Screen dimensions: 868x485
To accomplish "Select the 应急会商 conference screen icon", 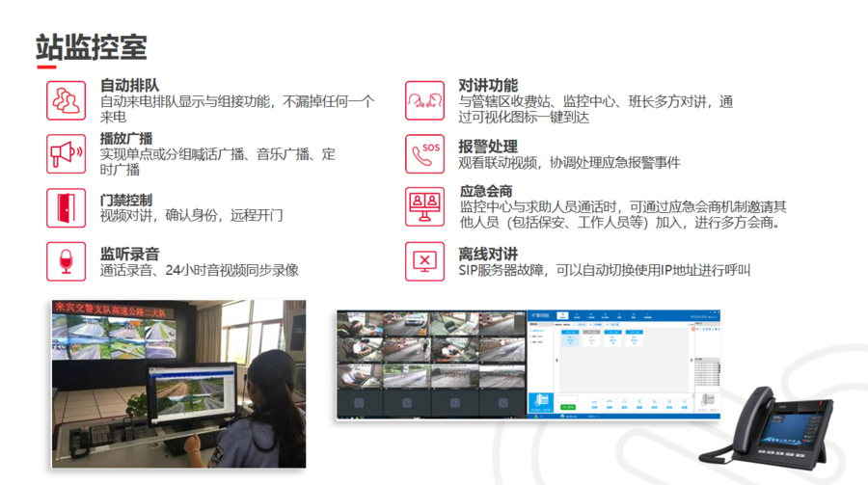I will [424, 207].
